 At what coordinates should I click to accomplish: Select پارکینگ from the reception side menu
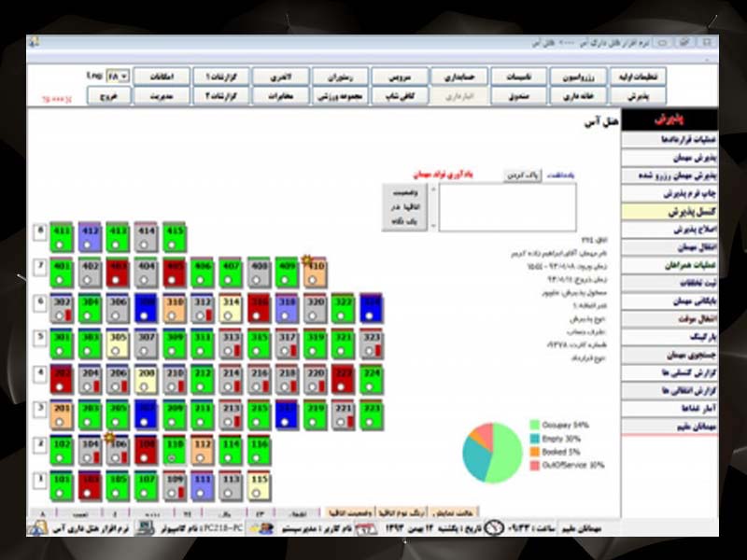[669, 336]
